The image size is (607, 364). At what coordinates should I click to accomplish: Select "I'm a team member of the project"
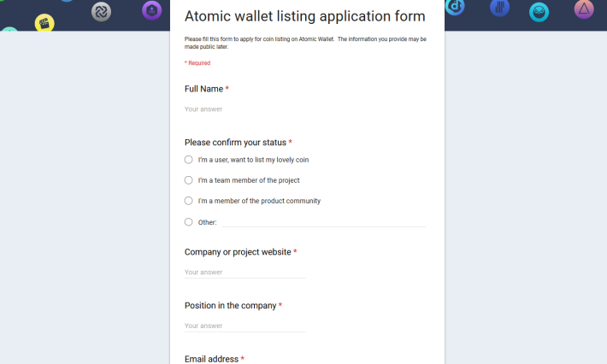click(189, 180)
